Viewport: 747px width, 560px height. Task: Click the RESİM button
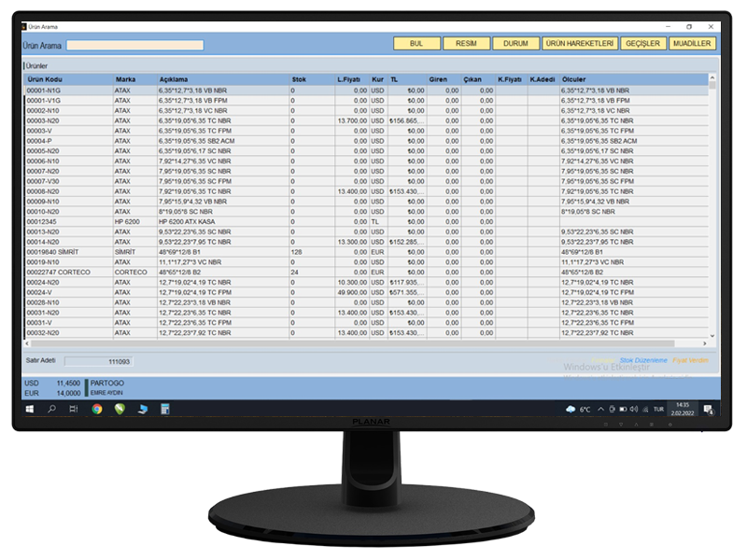point(466,43)
